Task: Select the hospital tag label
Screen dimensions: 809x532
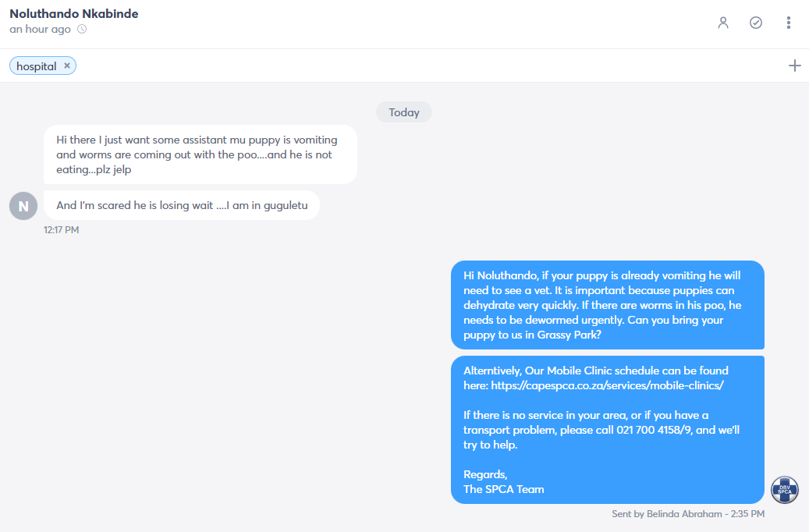Action: (36, 66)
